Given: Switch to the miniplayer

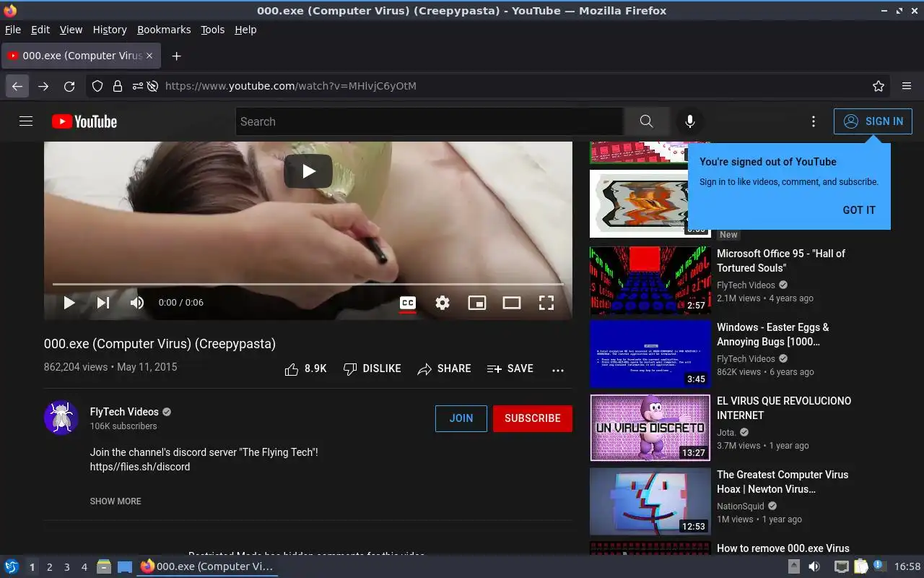Looking at the screenshot, I should 477,303.
